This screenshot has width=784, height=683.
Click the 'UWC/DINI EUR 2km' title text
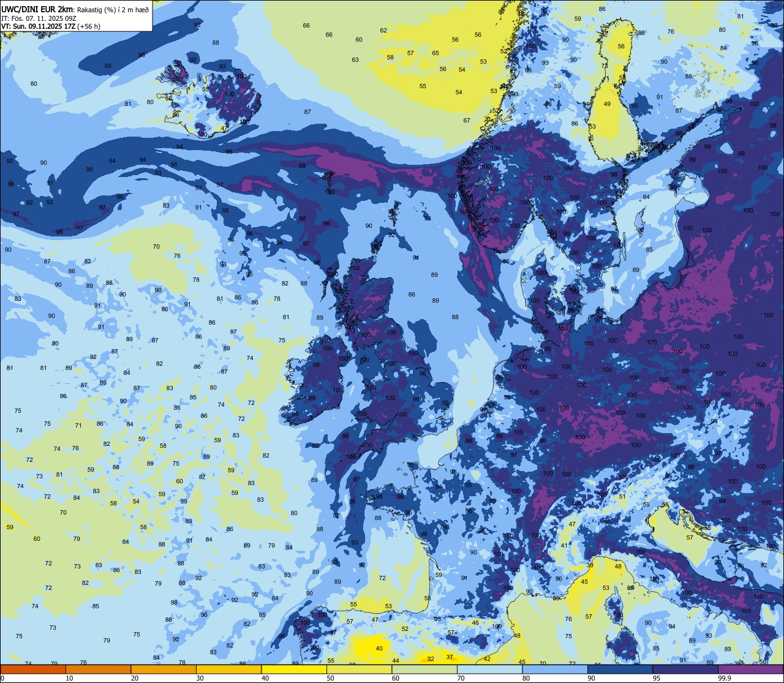tap(37, 9)
